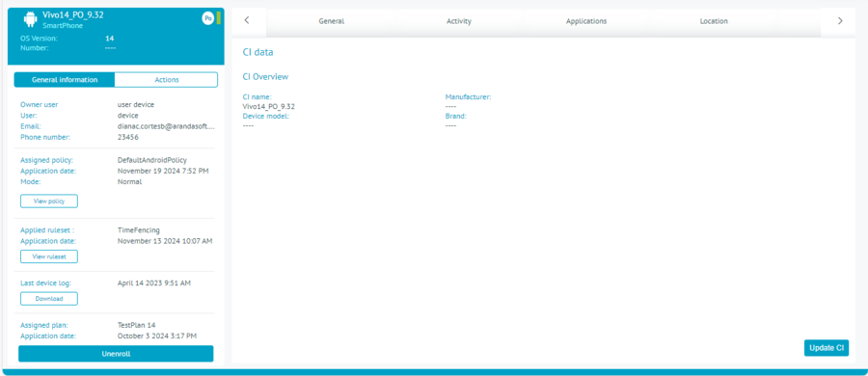This screenshot has height=376, width=868.
Task: Click the OS Version value 14
Action: click(x=110, y=39)
